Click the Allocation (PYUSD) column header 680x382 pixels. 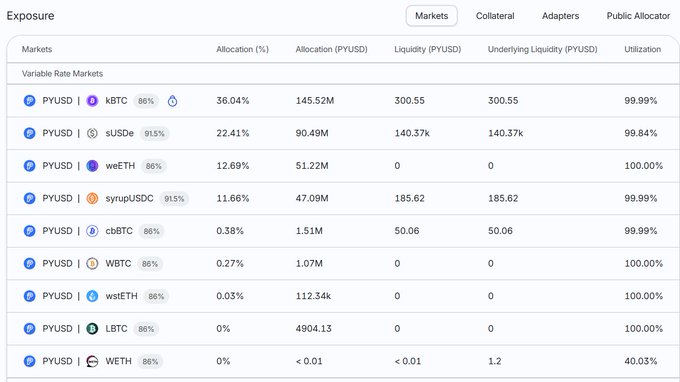tap(331, 49)
